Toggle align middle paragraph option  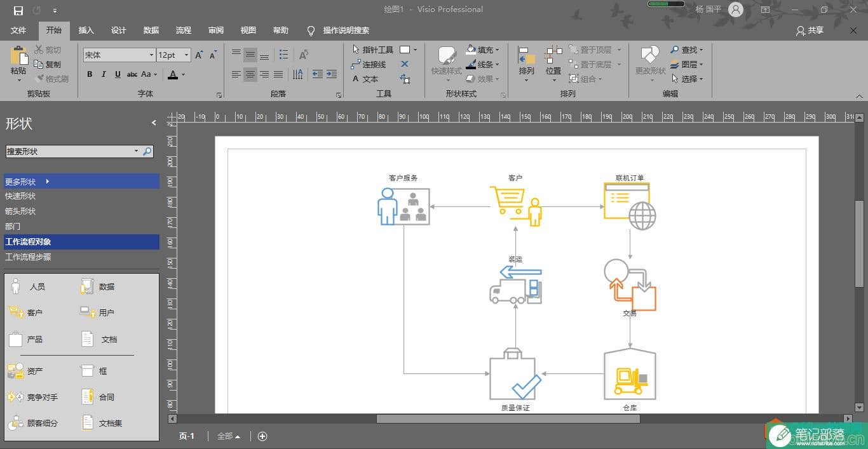(x=250, y=55)
